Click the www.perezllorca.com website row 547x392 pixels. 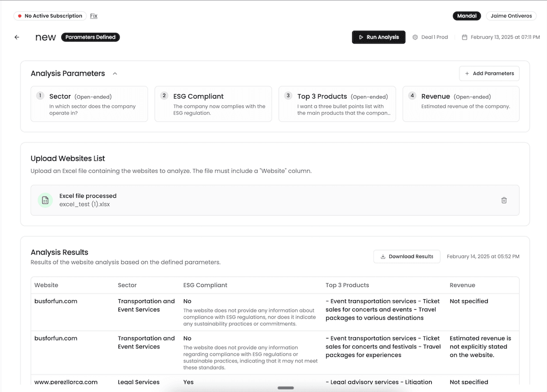click(x=66, y=382)
